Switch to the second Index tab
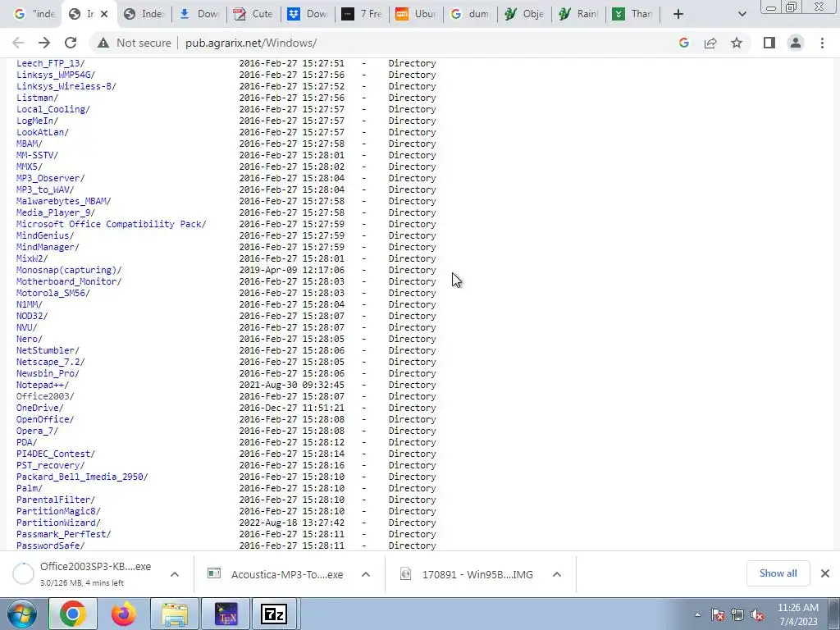The height and width of the screenshot is (630, 840). click(x=144, y=14)
